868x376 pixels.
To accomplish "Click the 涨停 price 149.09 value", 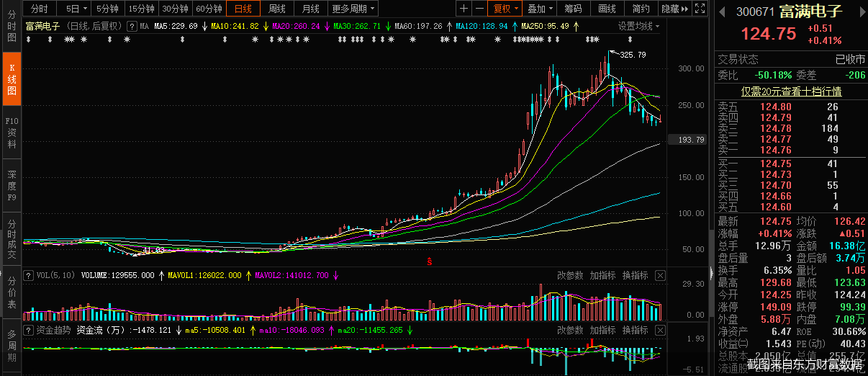I will point(776,308).
